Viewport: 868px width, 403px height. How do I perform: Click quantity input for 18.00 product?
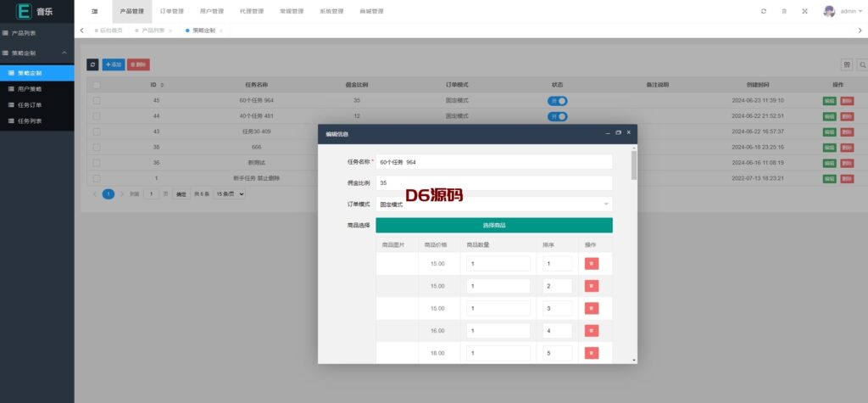point(498,353)
